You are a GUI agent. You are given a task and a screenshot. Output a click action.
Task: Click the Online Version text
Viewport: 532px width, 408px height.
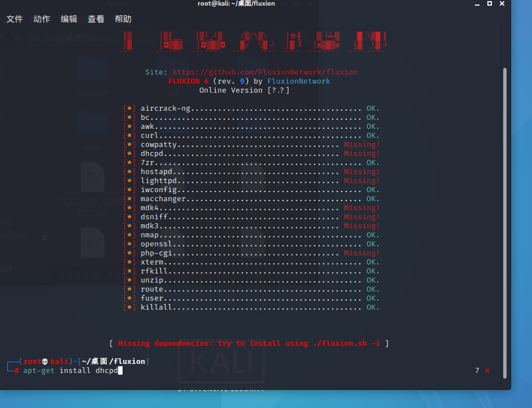point(245,90)
